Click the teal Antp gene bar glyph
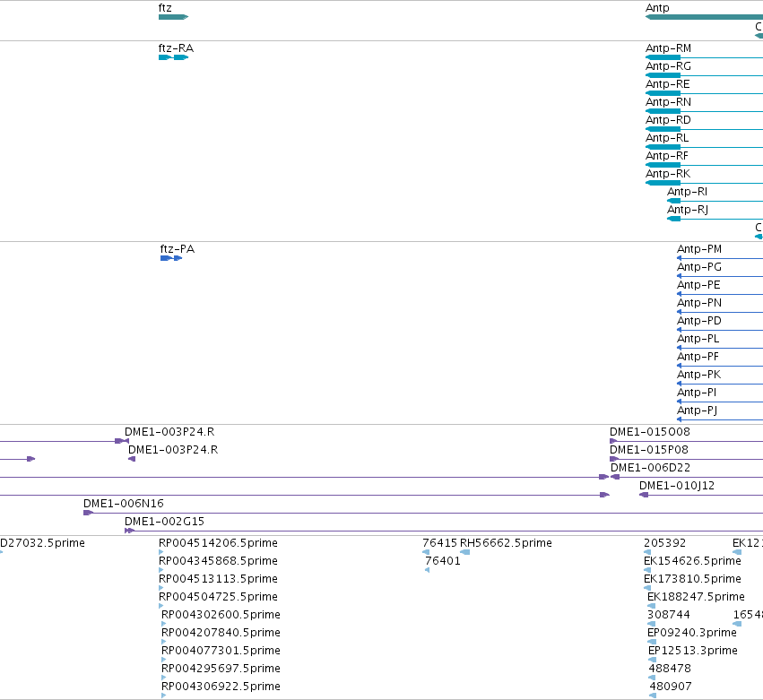 tap(704, 17)
